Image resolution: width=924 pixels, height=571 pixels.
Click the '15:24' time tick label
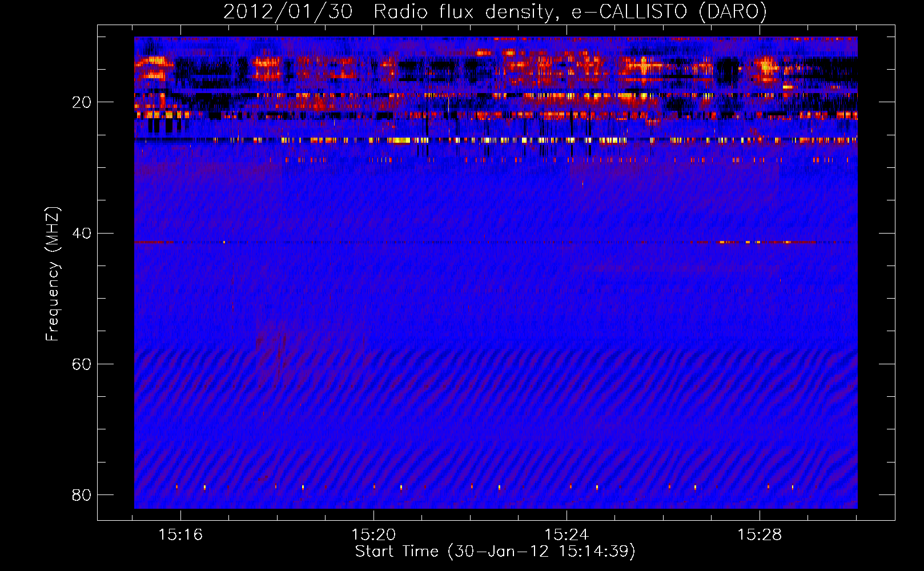[x=567, y=535]
